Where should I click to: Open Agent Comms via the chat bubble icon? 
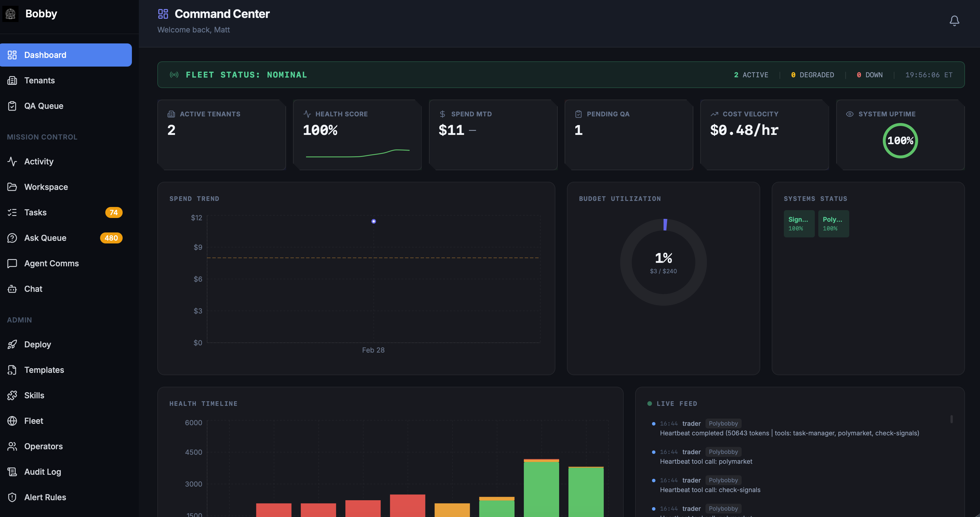point(12,263)
